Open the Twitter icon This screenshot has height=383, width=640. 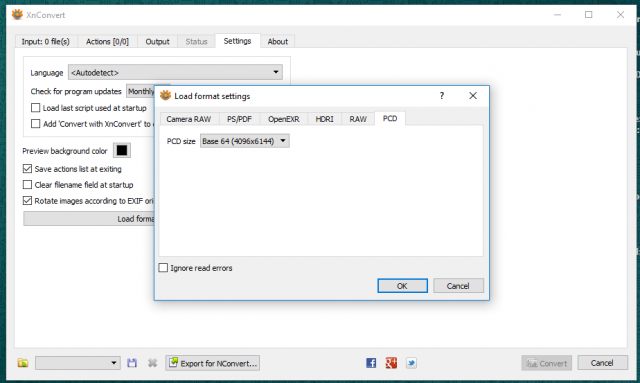tap(411, 363)
